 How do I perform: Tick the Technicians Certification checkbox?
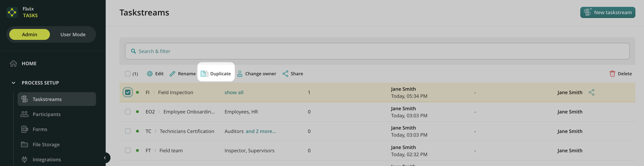coord(128,131)
